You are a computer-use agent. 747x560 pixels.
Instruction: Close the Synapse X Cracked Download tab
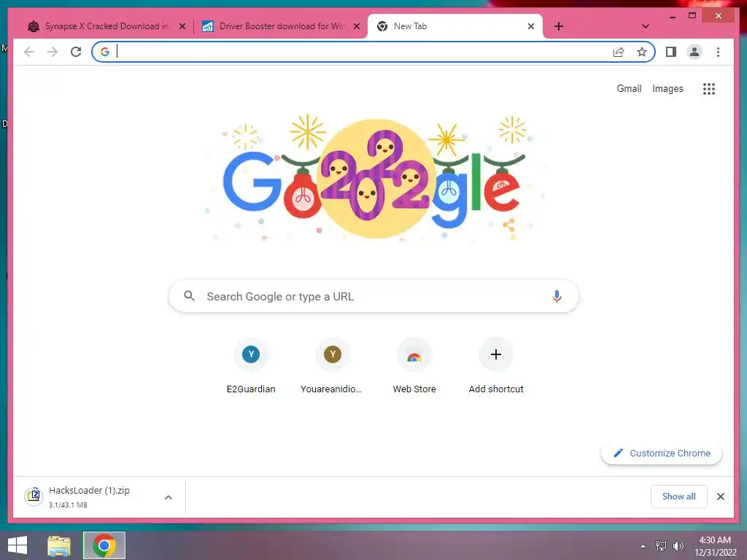coord(182,26)
